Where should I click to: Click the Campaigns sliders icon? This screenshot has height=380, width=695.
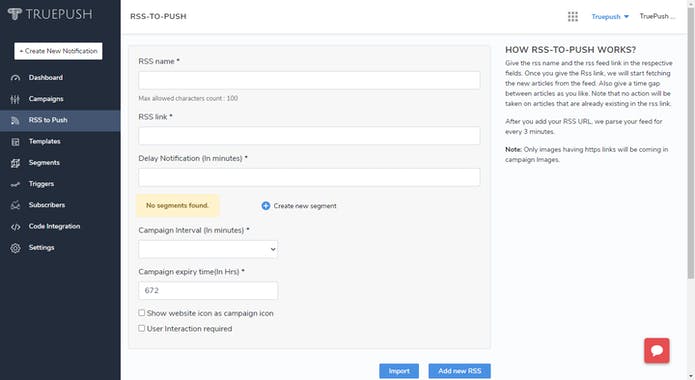(x=15, y=99)
